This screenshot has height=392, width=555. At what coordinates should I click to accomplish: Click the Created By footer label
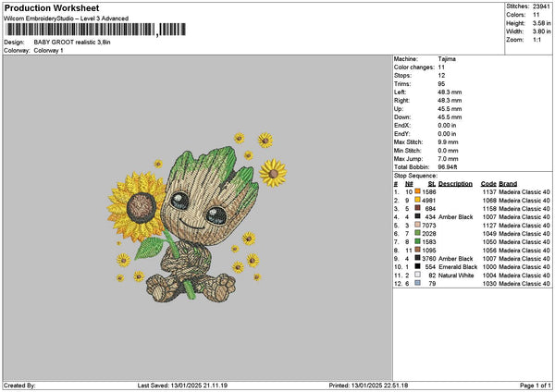19,386
